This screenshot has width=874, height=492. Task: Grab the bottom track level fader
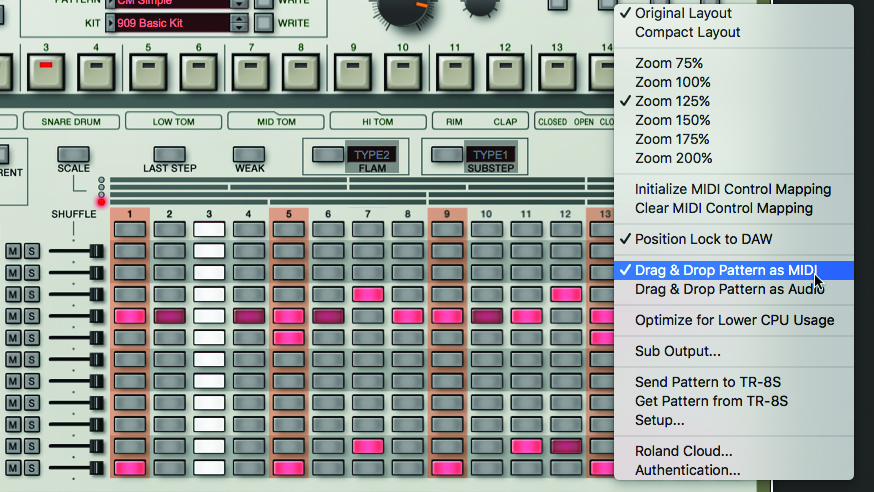point(96,467)
